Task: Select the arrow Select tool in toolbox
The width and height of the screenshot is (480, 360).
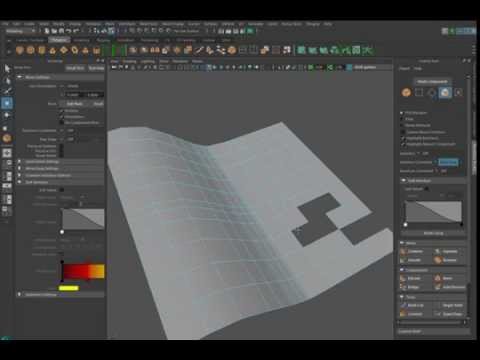Action: point(7,69)
